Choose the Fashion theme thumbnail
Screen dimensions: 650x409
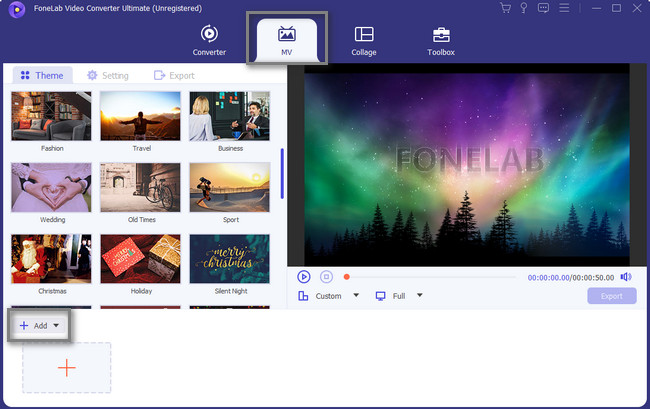point(51,116)
